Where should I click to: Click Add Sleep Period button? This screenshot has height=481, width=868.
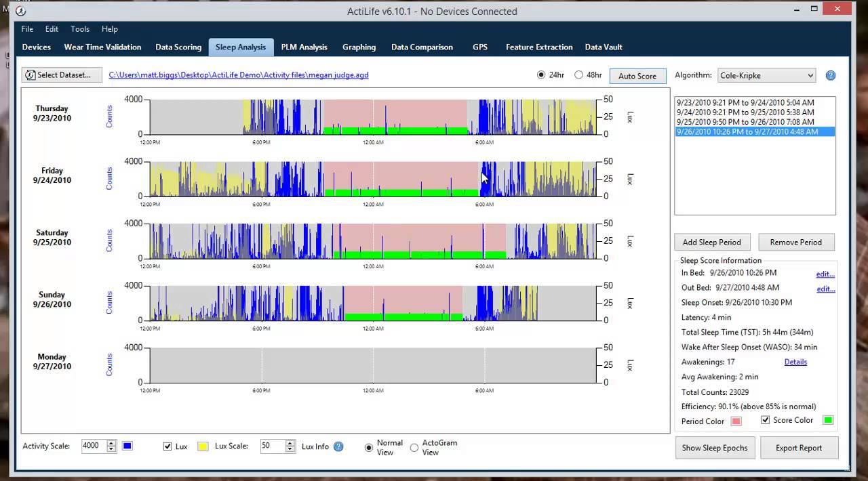pos(712,242)
